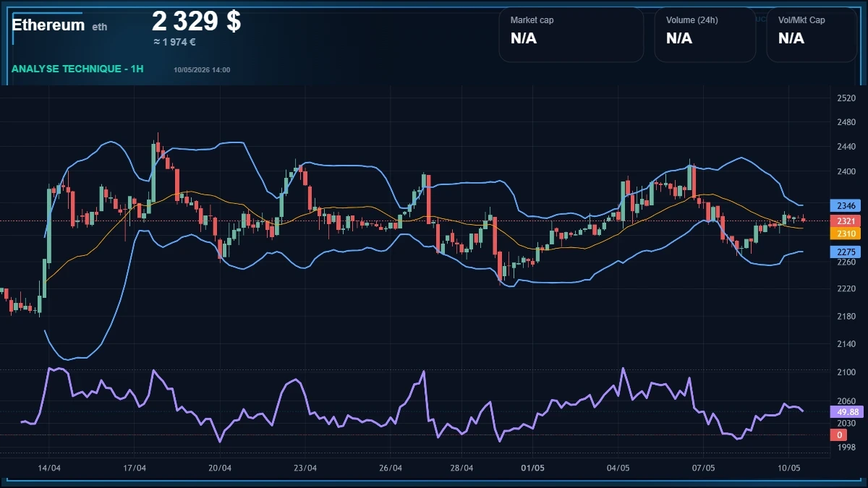Viewport: 868px width, 488px height.
Task: Click the red 2321 current price tag
Action: pyautogui.click(x=846, y=221)
